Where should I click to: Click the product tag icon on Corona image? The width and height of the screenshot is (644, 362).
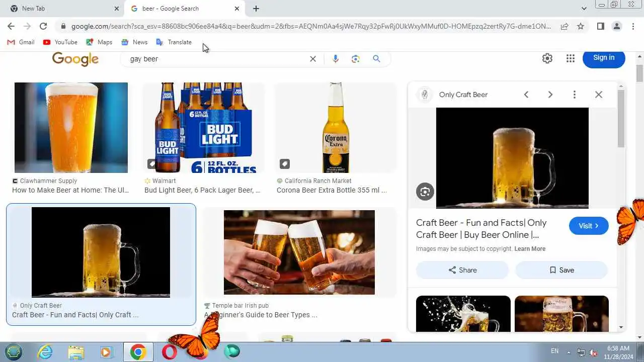284,164
